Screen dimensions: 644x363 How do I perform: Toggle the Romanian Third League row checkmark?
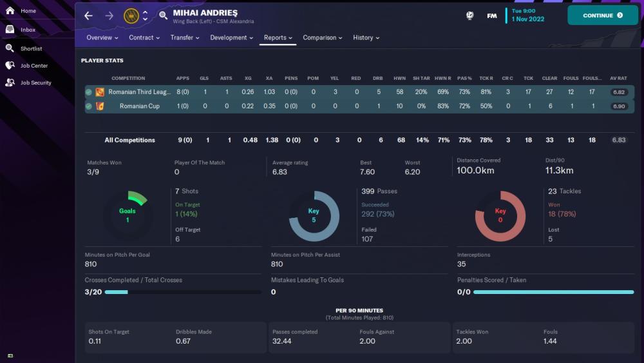(89, 92)
